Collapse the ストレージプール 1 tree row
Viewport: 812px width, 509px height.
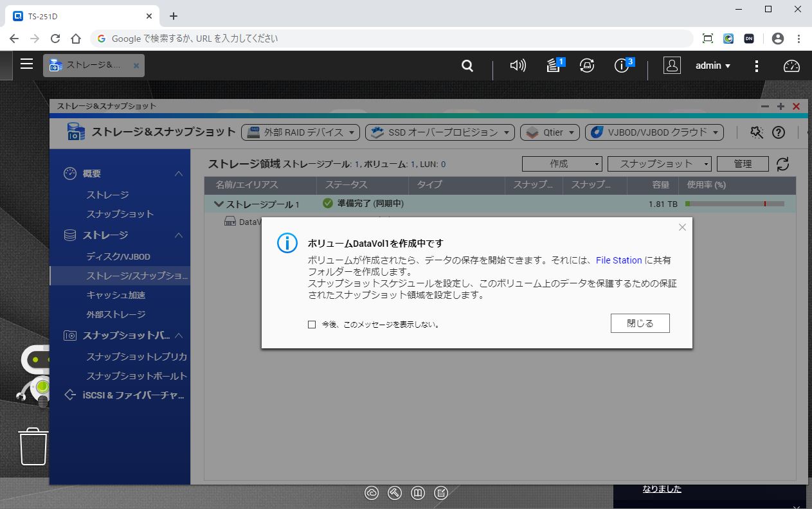pyautogui.click(x=219, y=204)
